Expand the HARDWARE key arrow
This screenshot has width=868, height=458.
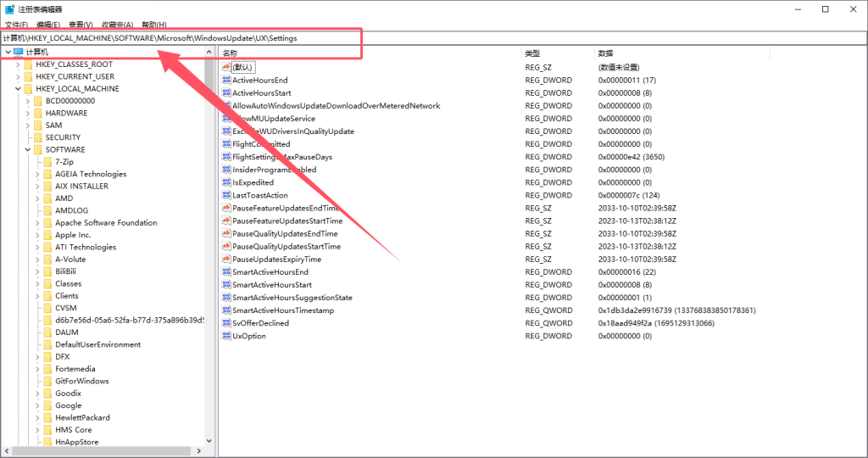point(28,113)
